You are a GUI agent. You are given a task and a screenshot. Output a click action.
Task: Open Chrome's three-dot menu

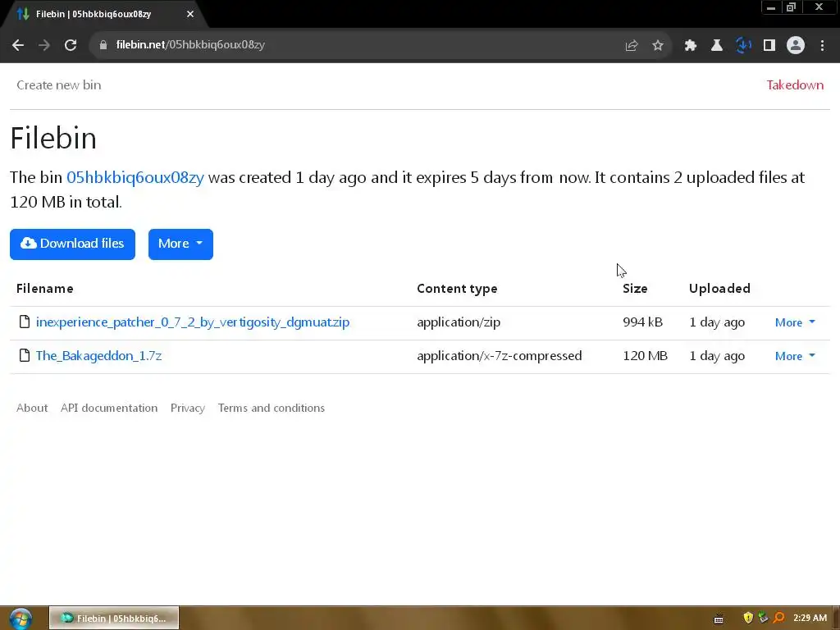(x=822, y=46)
